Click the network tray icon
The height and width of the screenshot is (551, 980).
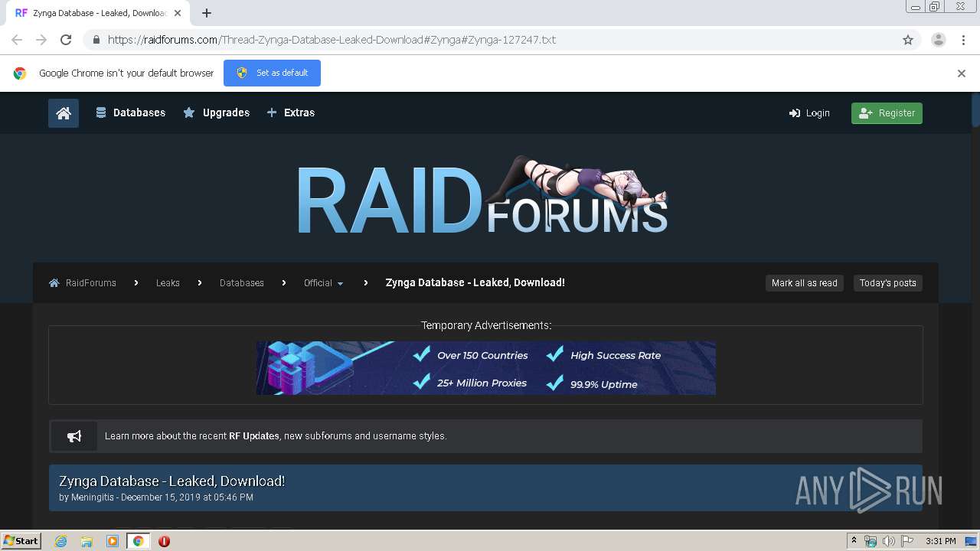(871, 541)
